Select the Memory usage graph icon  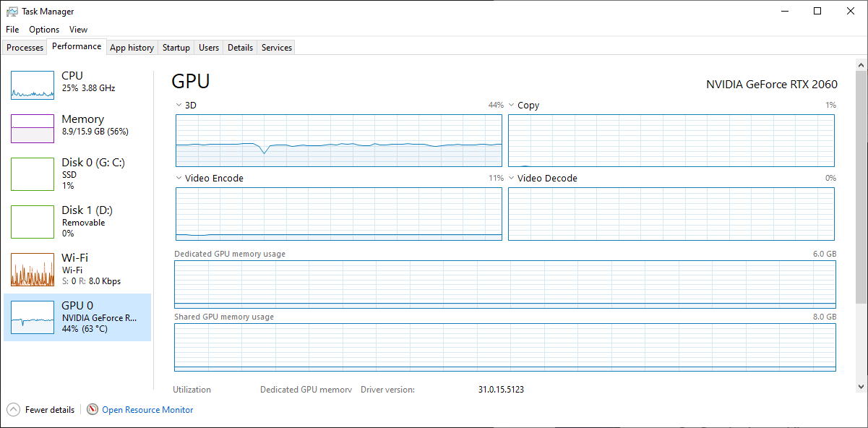(x=33, y=129)
